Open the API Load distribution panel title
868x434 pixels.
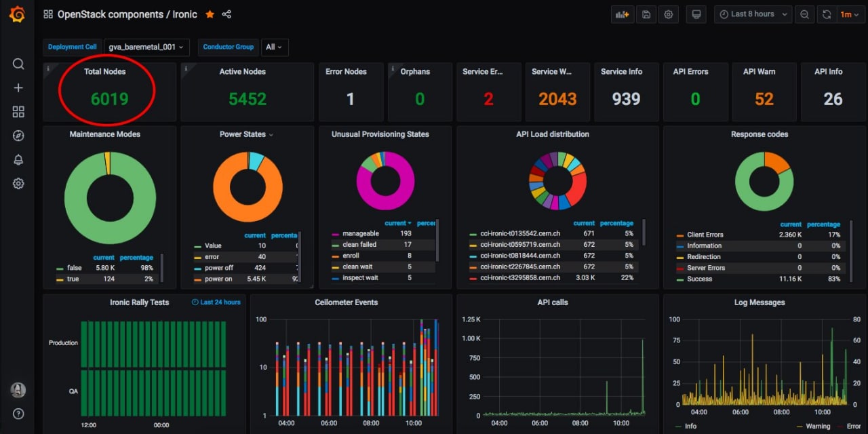(x=553, y=134)
